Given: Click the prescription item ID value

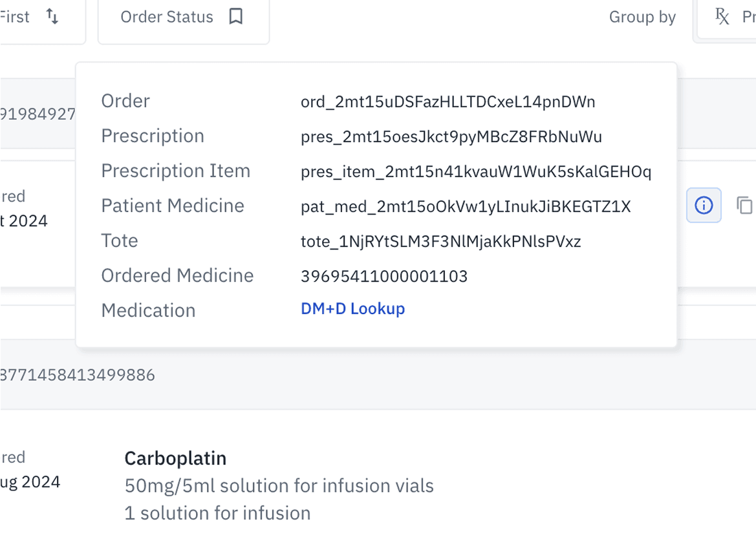Looking at the screenshot, I should (x=476, y=171).
